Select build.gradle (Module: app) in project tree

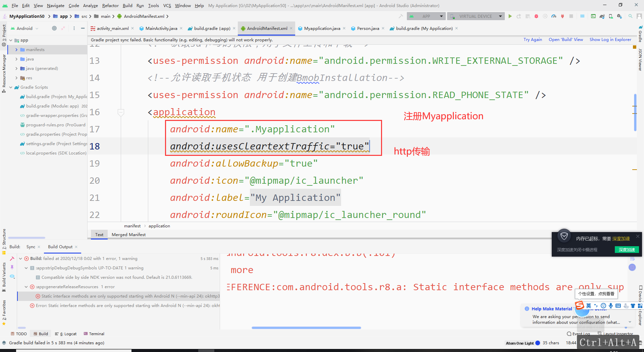(52, 106)
